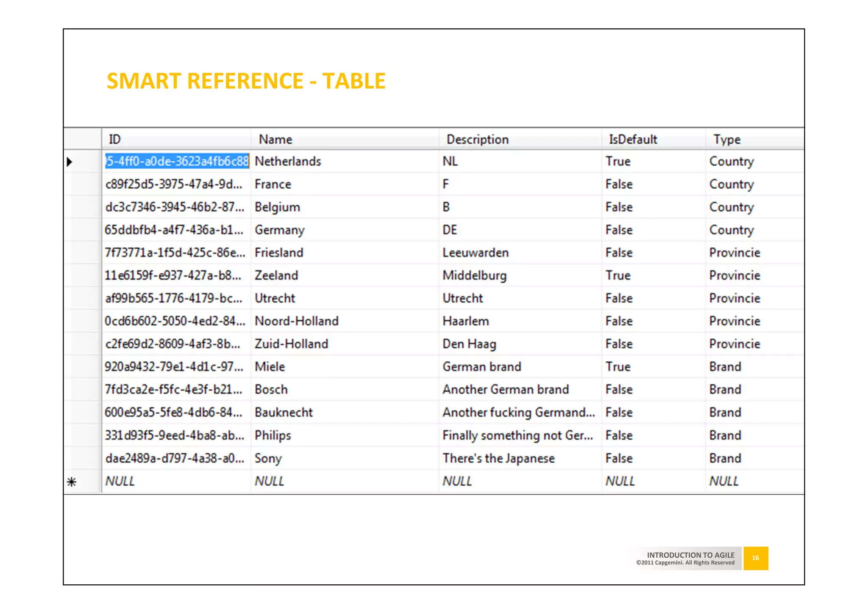Select the 'German brand' description cell
The height and width of the screenshot is (614, 868).
tap(520, 367)
